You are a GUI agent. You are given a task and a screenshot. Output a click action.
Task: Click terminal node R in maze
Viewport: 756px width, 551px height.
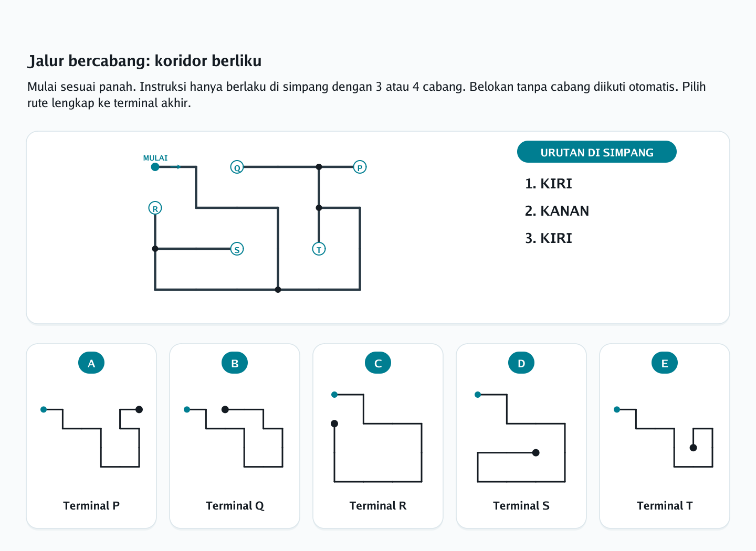tap(155, 208)
